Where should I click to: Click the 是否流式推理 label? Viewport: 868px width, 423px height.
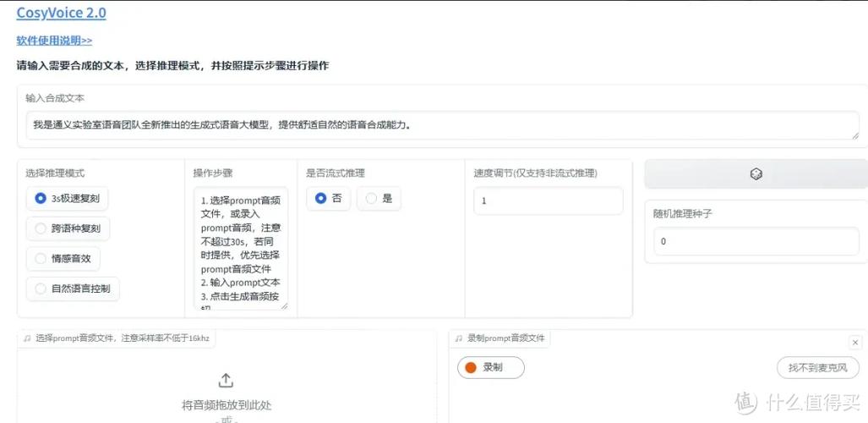click(x=336, y=173)
